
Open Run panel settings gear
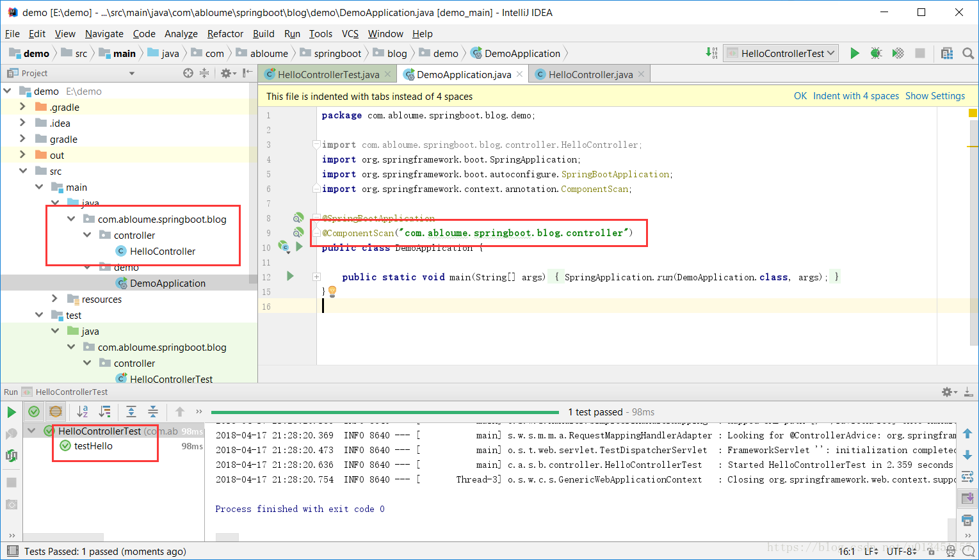click(950, 392)
